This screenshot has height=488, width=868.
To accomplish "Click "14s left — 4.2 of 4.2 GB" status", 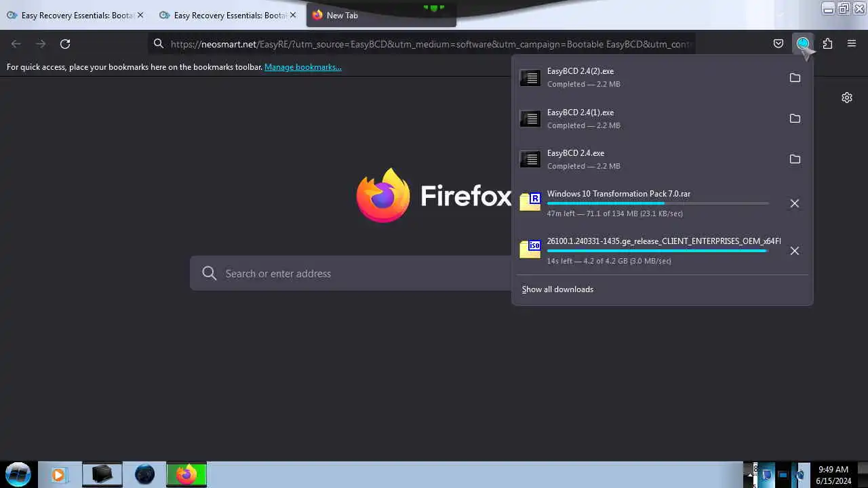I will (x=609, y=261).
